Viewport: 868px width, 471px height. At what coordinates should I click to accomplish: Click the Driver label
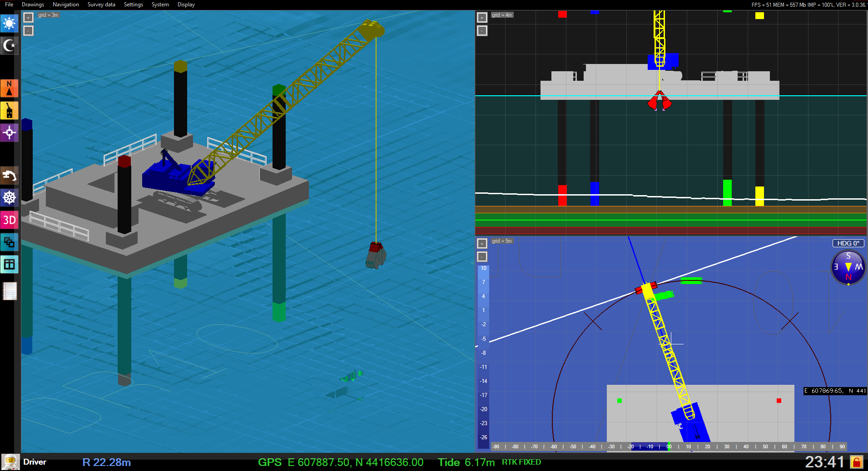pyautogui.click(x=35, y=462)
